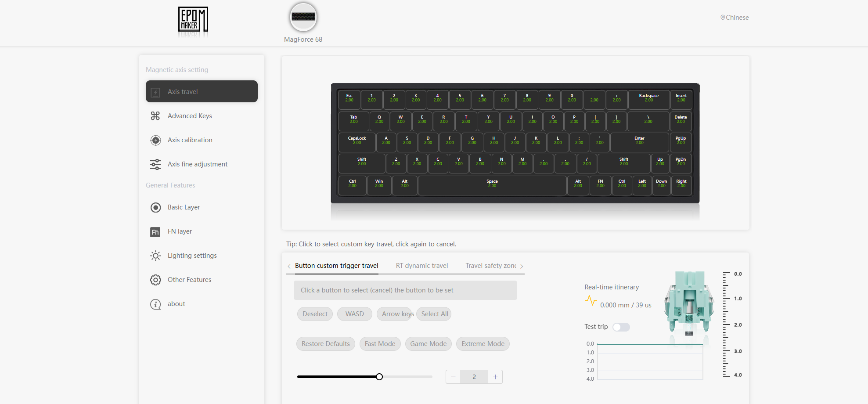
Task: Click the trigger travel slider handle
Action: [379, 377]
